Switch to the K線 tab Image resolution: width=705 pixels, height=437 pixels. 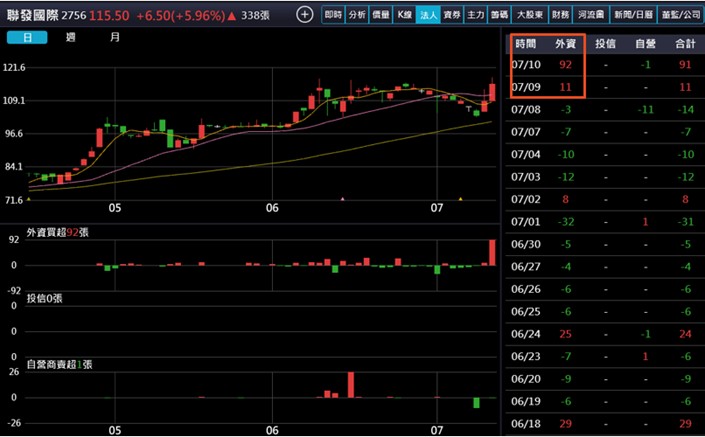coord(405,15)
